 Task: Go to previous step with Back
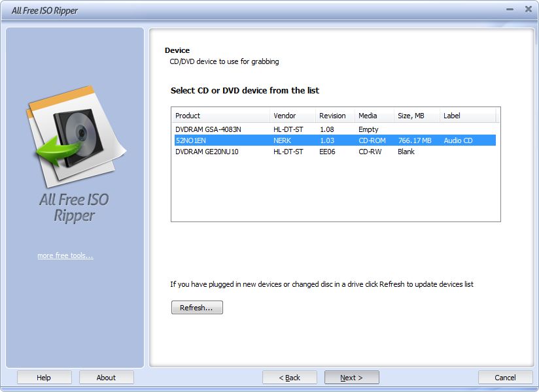coord(289,378)
